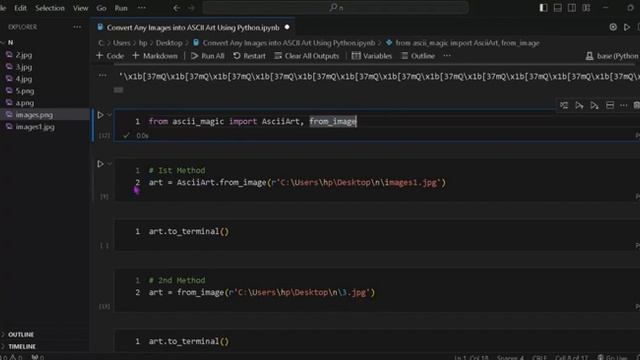Screen dimensions: 640x360
Task: Select the base Python kernel
Action: (x=612, y=56)
